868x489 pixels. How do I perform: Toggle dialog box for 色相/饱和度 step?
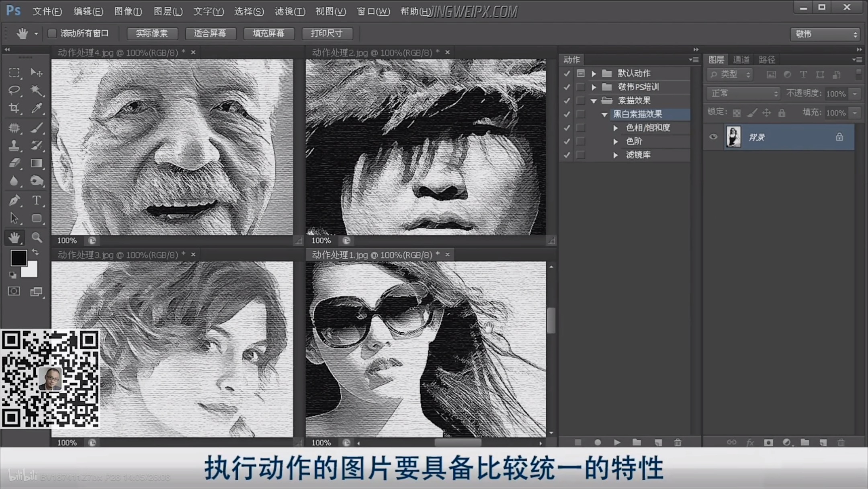tap(581, 127)
